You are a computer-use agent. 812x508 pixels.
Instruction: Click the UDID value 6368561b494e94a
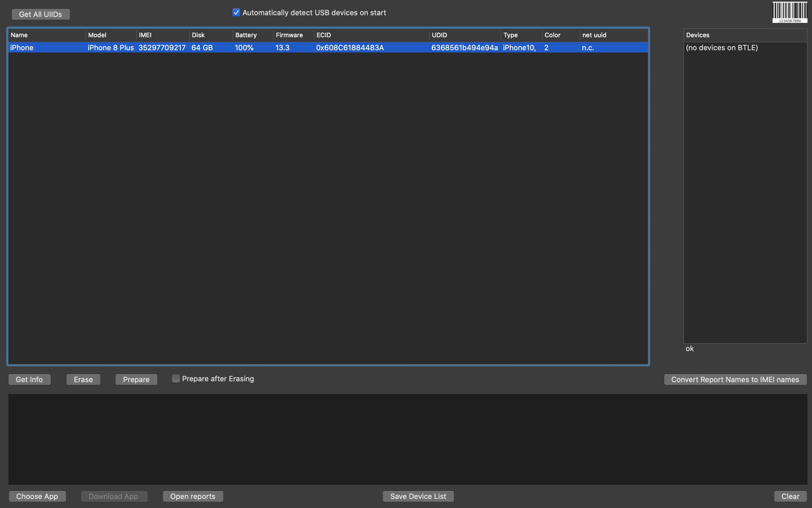(464, 47)
